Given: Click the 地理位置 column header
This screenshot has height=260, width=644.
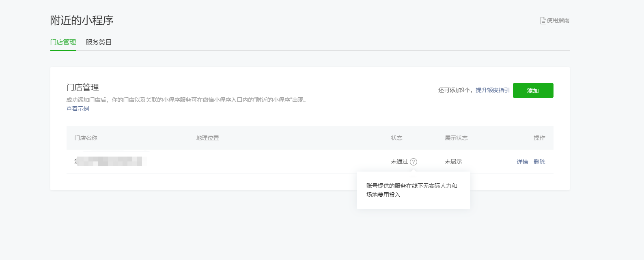Looking at the screenshot, I should (207, 138).
